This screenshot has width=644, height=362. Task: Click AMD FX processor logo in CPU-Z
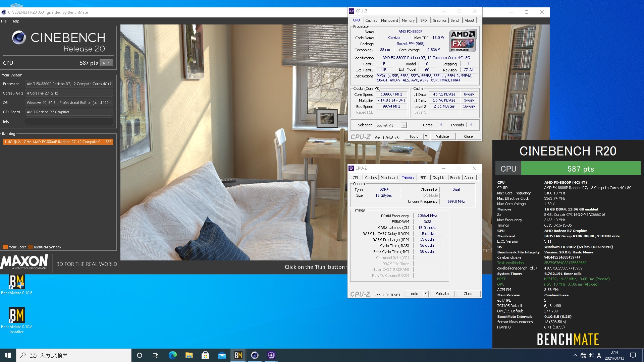tap(463, 41)
